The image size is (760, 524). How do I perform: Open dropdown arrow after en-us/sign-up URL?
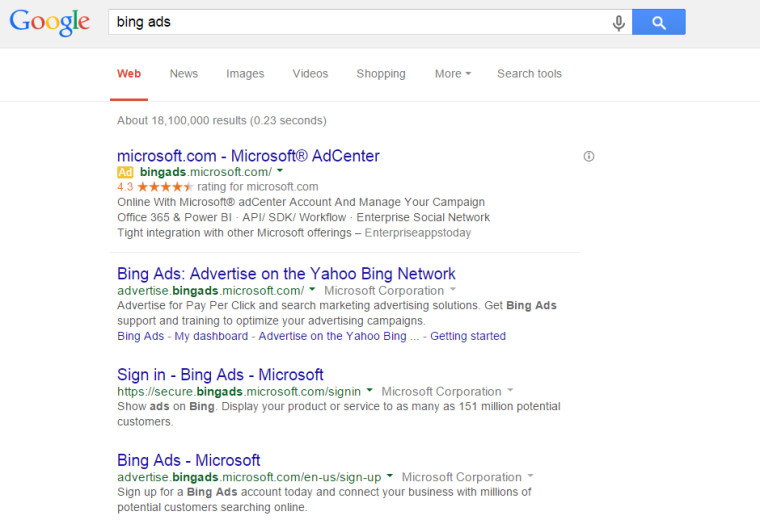click(390, 477)
